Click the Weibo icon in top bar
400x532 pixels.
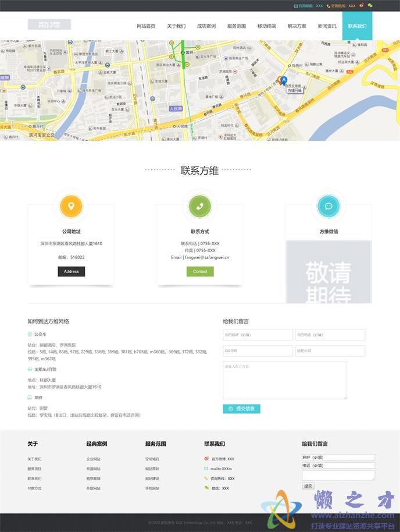[362, 5]
